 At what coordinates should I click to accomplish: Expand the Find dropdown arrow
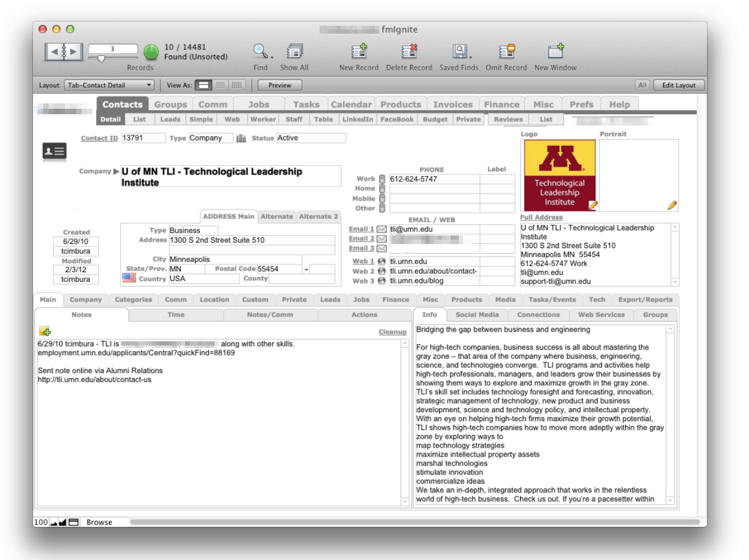pos(271,57)
